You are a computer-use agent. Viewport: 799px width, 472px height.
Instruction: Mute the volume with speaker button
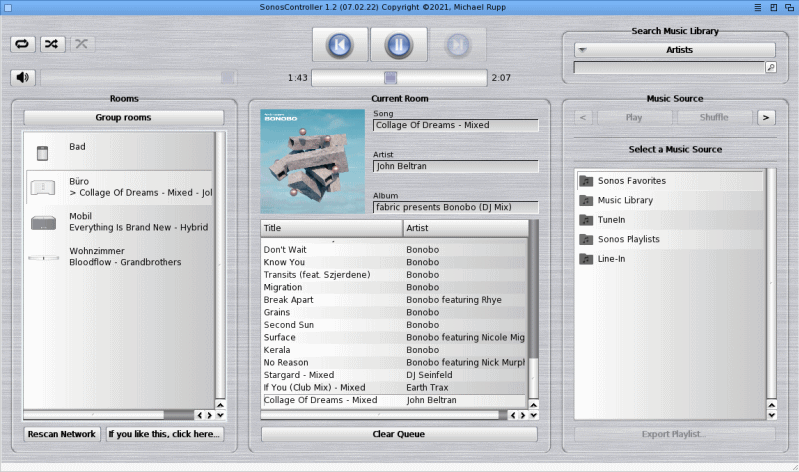(23, 77)
